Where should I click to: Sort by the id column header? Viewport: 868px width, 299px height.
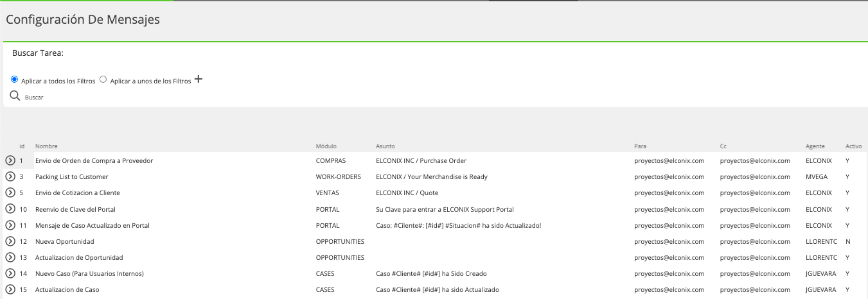[x=22, y=146]
